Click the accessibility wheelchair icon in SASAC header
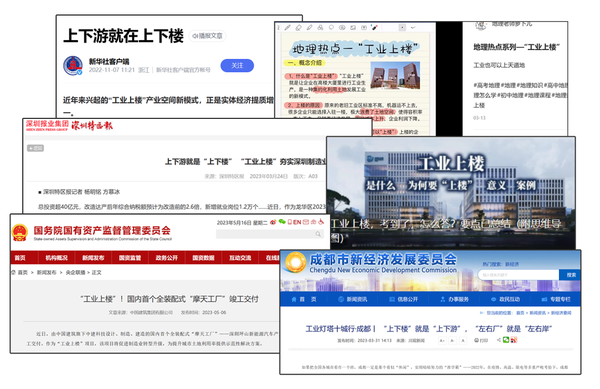This screenshot has height=389, width=600. [321, 222]
